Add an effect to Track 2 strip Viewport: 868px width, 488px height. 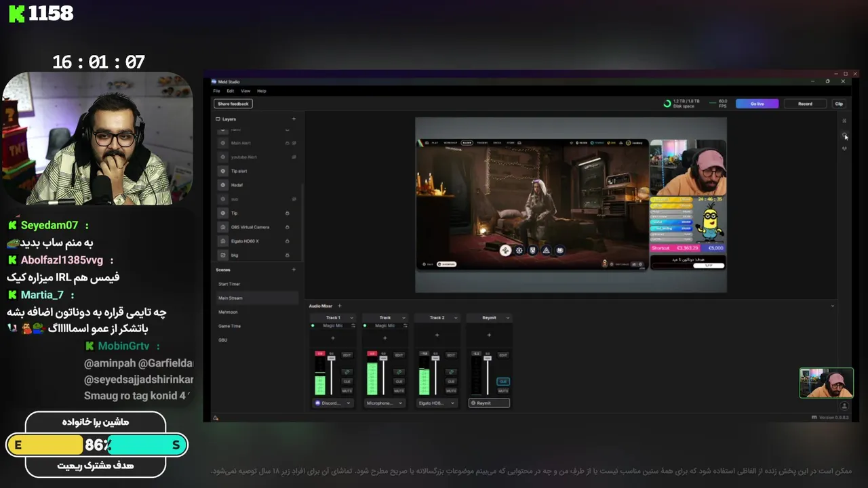coord(437,335)
